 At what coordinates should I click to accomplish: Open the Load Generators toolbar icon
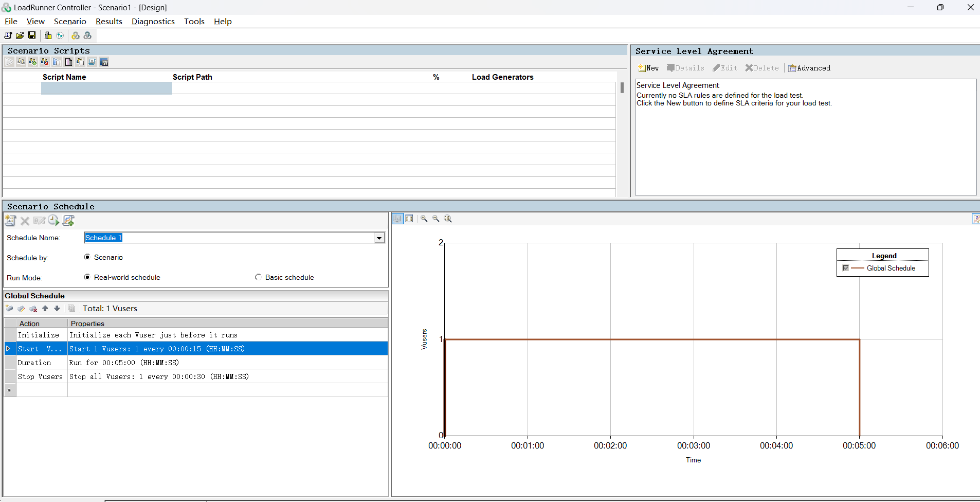tap(48, 35)
